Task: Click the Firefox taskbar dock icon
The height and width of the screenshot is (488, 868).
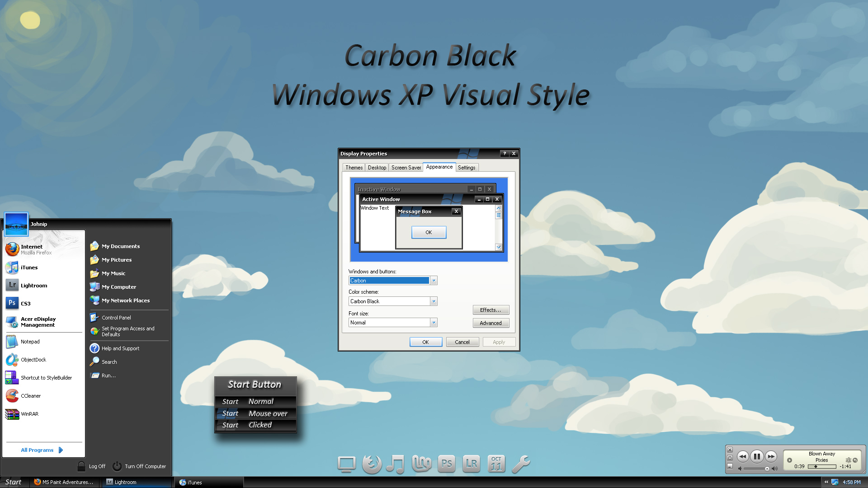Action: tap(371, 464)
